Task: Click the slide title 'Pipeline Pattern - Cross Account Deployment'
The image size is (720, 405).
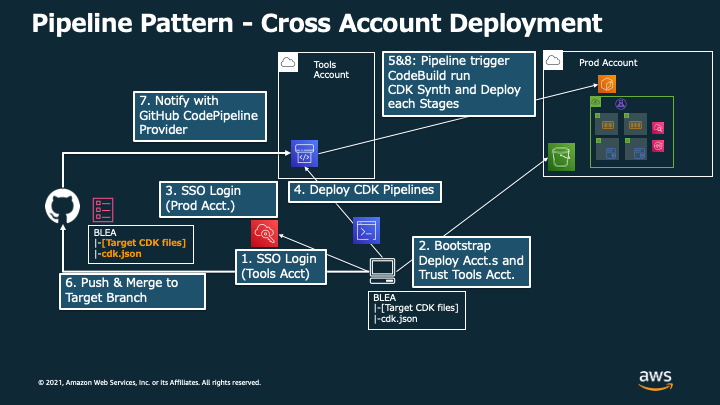Action: click(x=317, y=23)
